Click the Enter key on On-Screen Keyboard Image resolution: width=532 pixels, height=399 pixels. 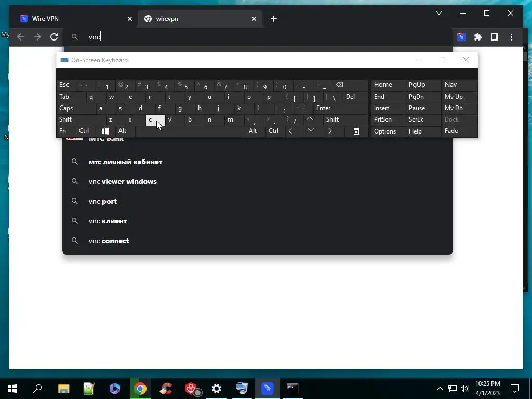tap(341, 109)
